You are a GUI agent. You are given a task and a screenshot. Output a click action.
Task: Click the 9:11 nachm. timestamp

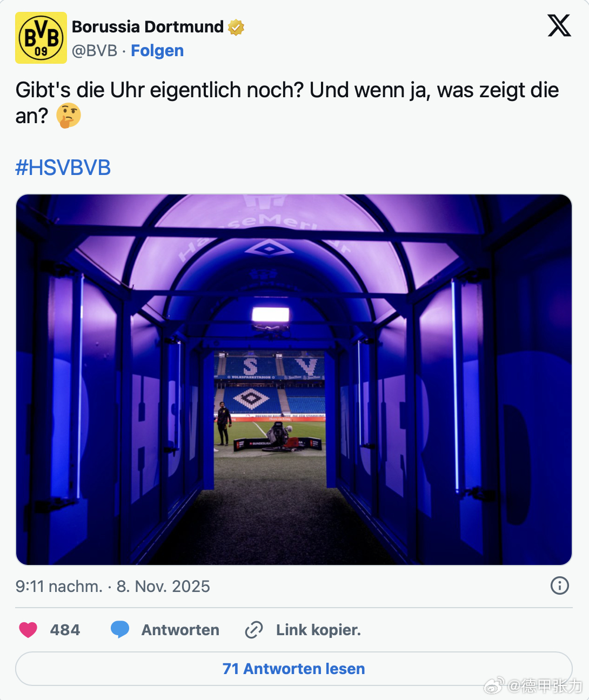[x=59, y=586]
